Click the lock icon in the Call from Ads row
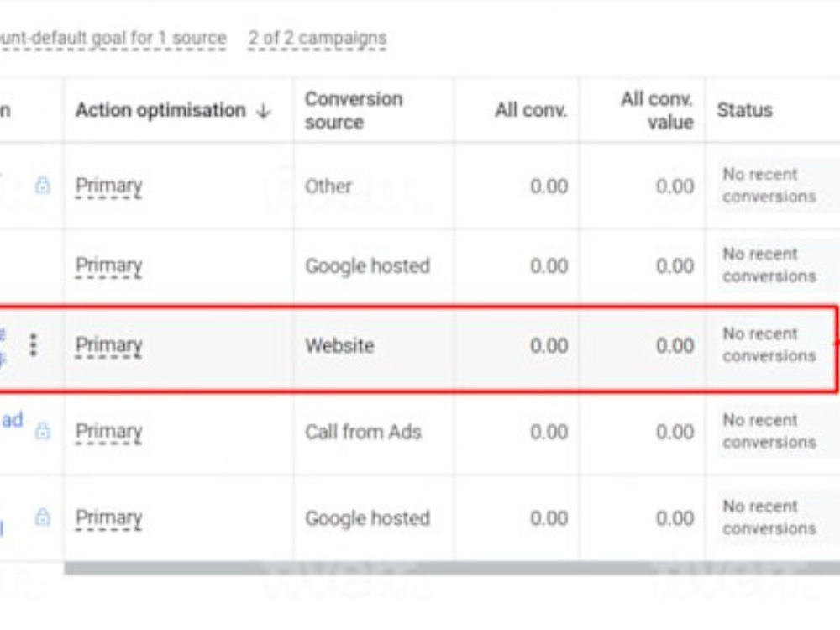Screen dimensions: 840x630 [x=43, y=431]
